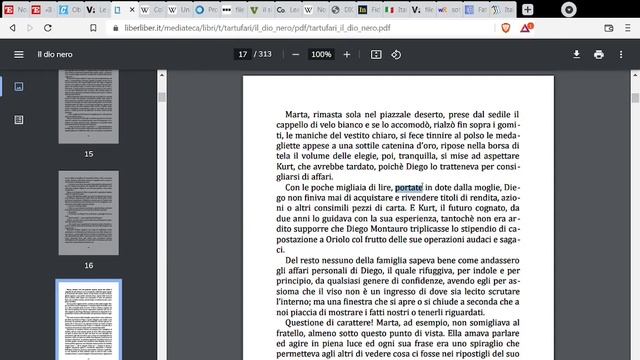Show the document outline view in sidebar
This screenshot has height=360, width=640.
point(19,120)
